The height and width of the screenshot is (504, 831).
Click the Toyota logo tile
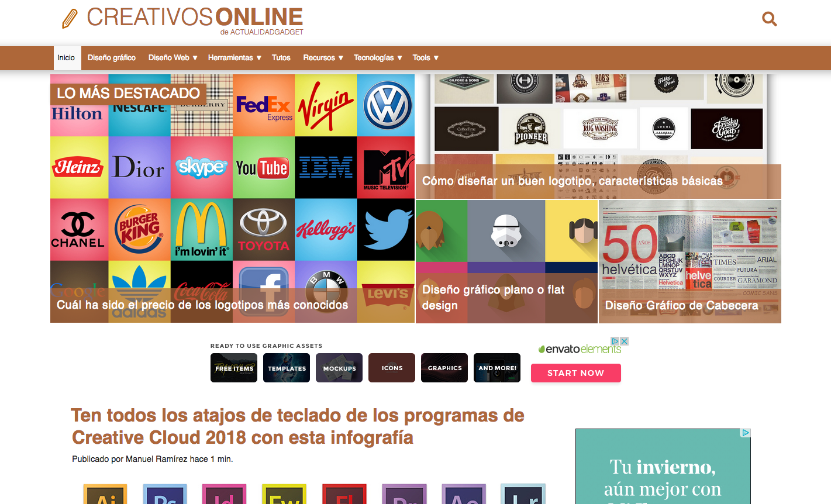(x=264, y=230)
